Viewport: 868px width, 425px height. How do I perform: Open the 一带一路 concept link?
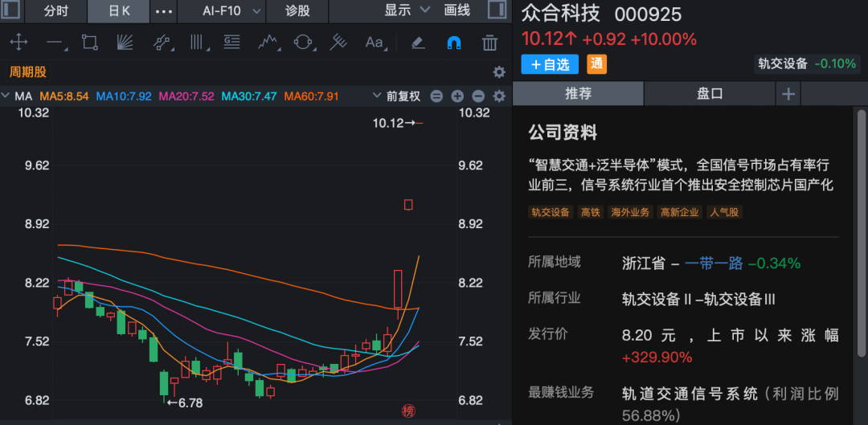point(714,263)
